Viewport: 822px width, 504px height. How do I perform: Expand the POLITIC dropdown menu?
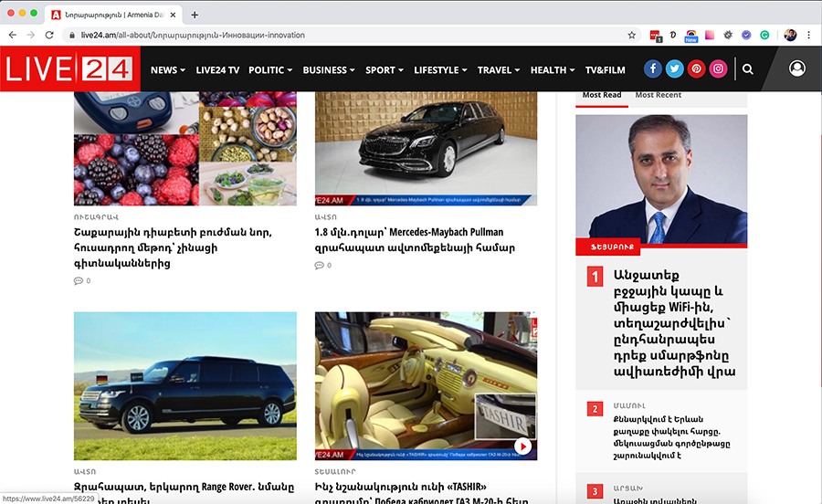tap(270, 69)
